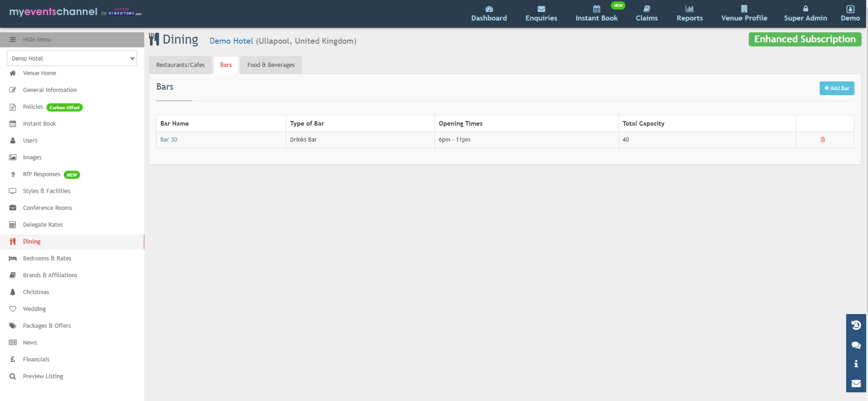868x401 pixels.
Task: Switch to Food & Beverages tab
Action: click(x=271, y=65)
